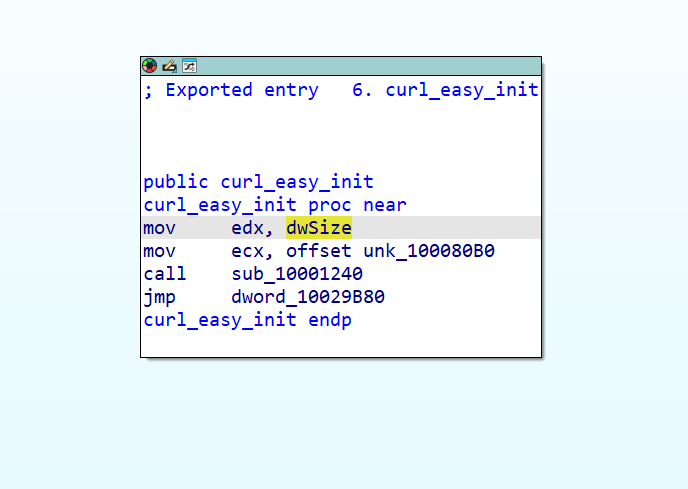Click the jmp mnemonic
The image size is (688, 489).
(160, 297)
